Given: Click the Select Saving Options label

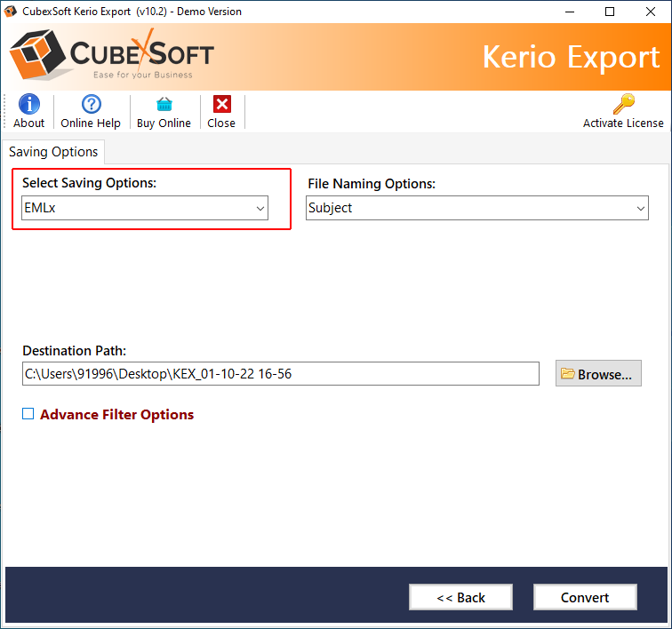Looking at the screenshot, I should 89,183.
